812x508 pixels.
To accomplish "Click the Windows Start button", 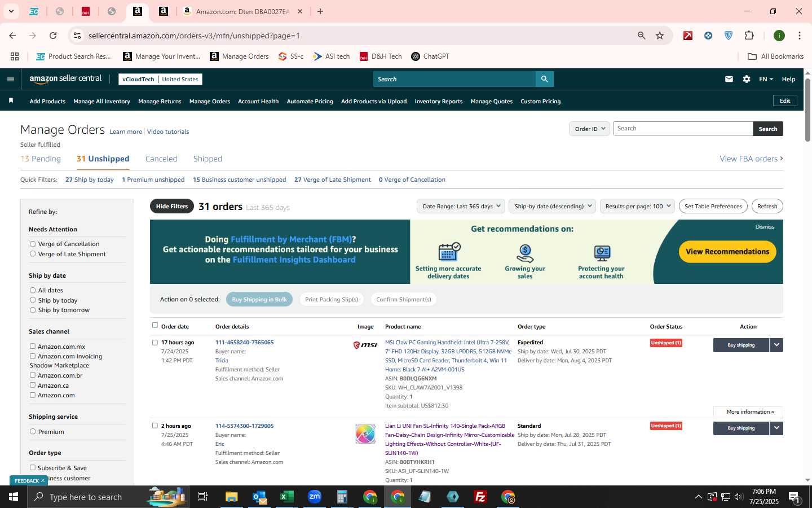I will point(14,497).
